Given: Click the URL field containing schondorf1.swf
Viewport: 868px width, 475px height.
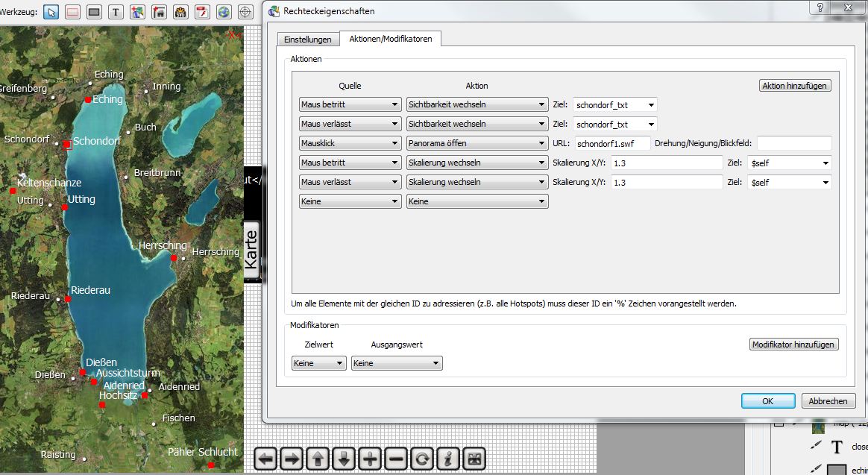Looking at the screenshot, I should click(x=612, y=143).
